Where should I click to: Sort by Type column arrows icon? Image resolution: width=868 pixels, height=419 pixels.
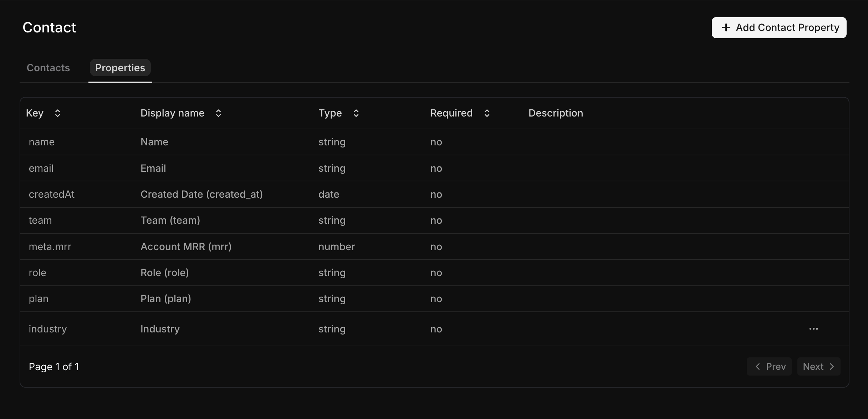(356, 113)
